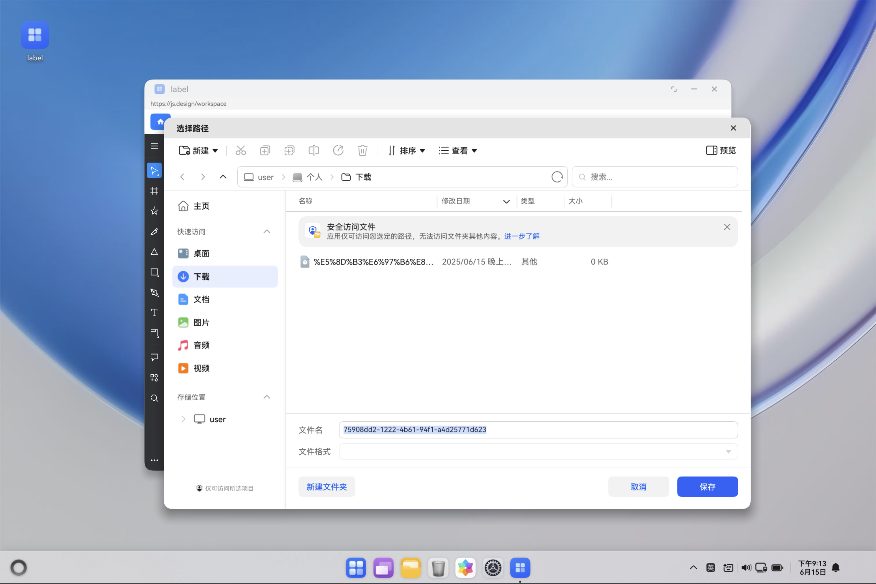876x584 pixels.
Task: Select the rectangle tool in label toolbar
Action: [155, 273]
